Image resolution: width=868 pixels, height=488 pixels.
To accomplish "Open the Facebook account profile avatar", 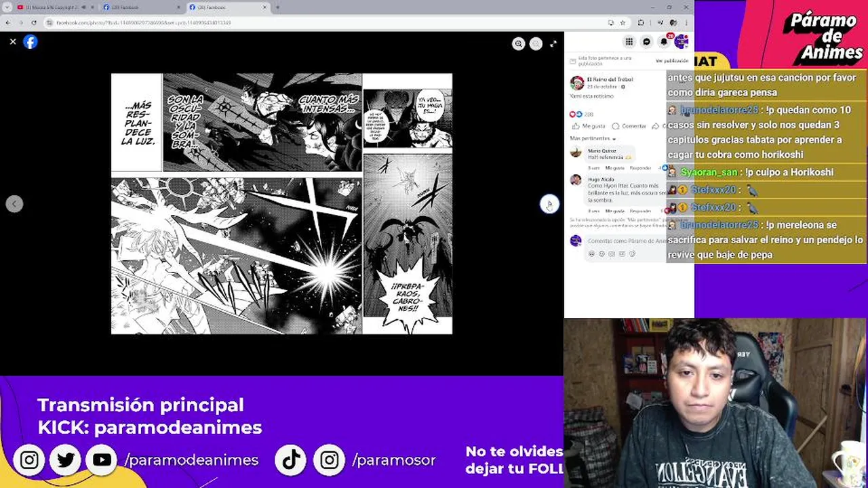I will pyautogui.click(x=681, y=41).
